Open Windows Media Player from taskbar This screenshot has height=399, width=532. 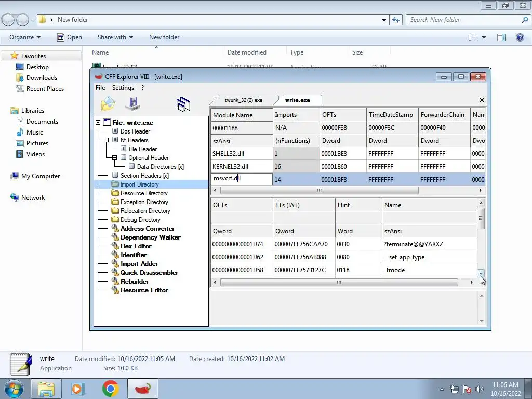pos(78,389)
